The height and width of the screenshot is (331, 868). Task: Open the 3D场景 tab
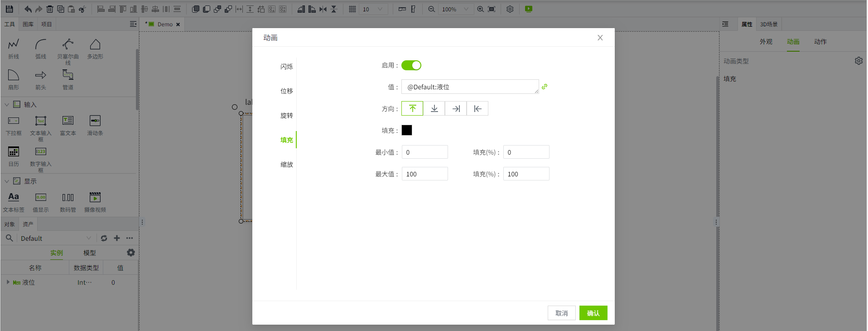pyautogui.click(x=769, y=24)
